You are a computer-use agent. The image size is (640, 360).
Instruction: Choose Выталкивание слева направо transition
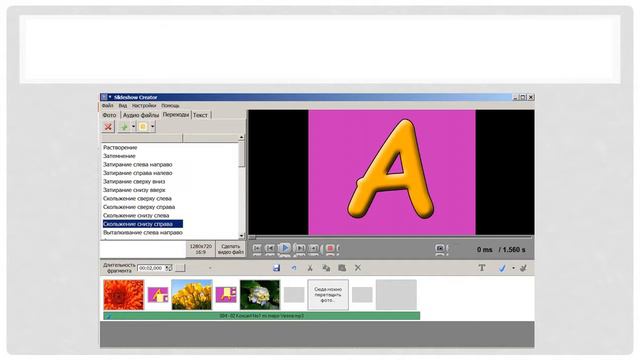tap(142, 233)
